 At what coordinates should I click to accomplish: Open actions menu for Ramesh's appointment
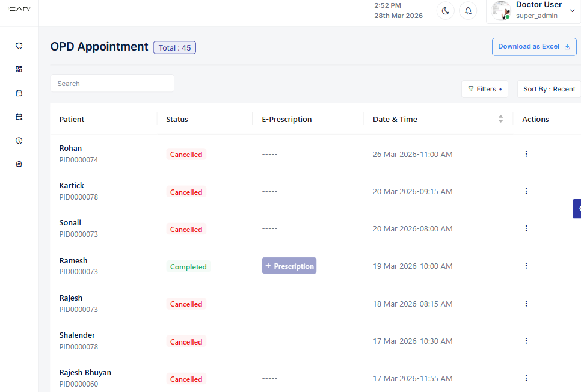(x=526, y=266)
